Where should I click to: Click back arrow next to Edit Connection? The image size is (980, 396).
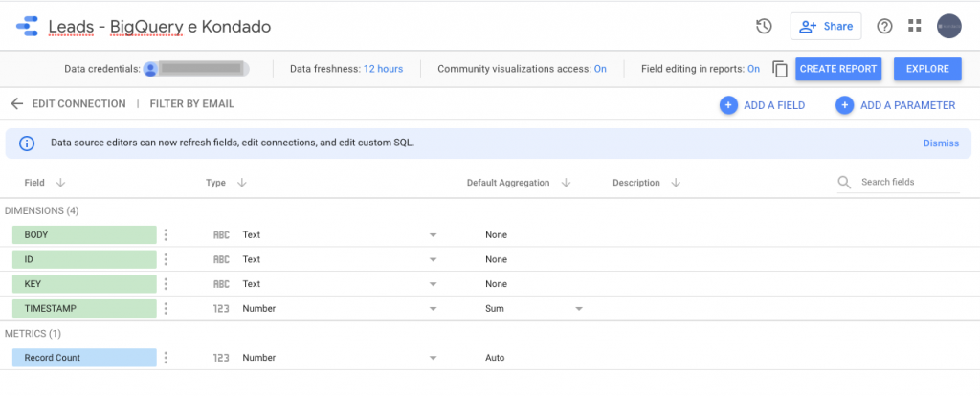pyautogui.click(x=16, y=104)
